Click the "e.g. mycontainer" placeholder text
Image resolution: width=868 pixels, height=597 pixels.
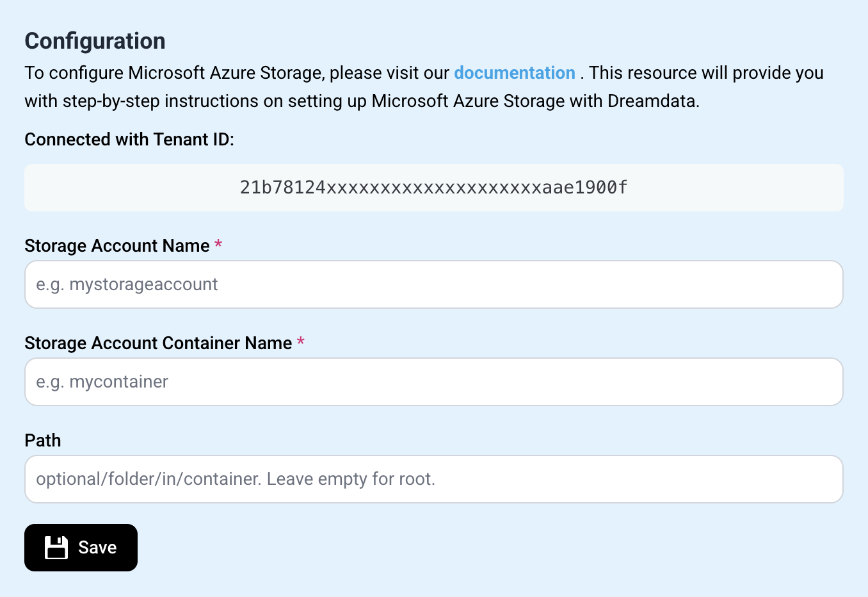102,382
